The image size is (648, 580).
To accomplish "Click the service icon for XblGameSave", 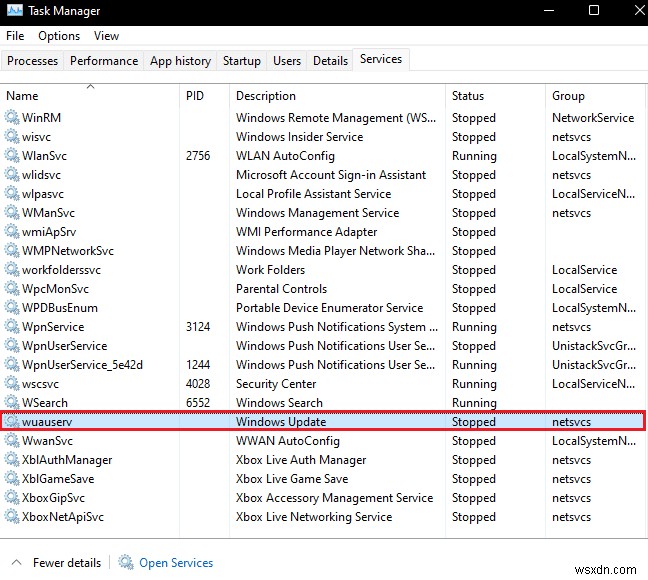I will (x=12, y=479).
